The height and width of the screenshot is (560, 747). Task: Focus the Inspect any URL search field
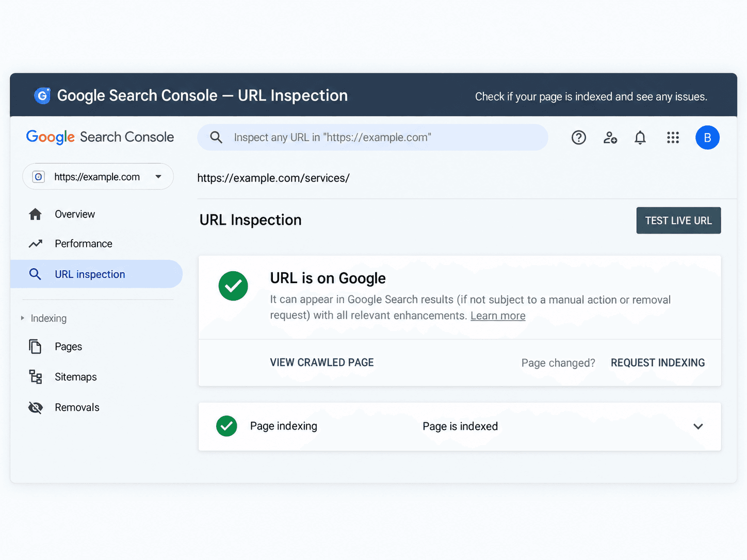[x=372, y=137]
